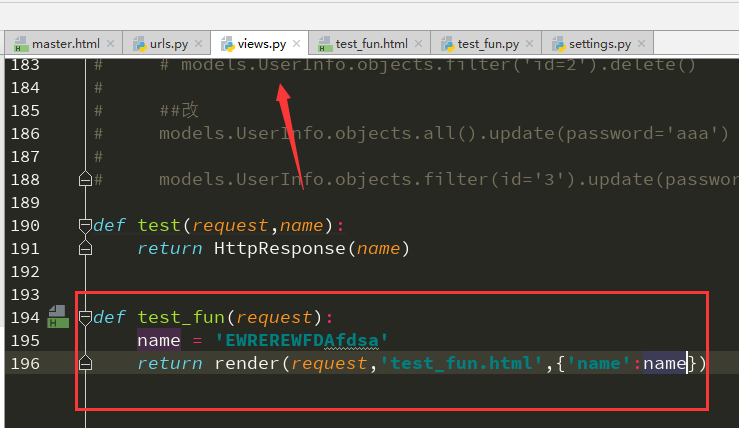The image size is (739, 428).
Task: Click the fold end marker on line 191
Action: tap(85, 248)
